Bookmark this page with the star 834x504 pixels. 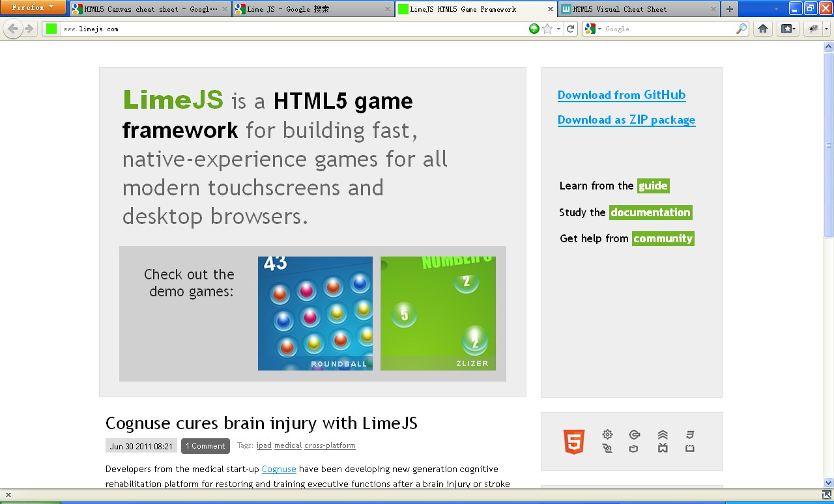tap(547, 29)
